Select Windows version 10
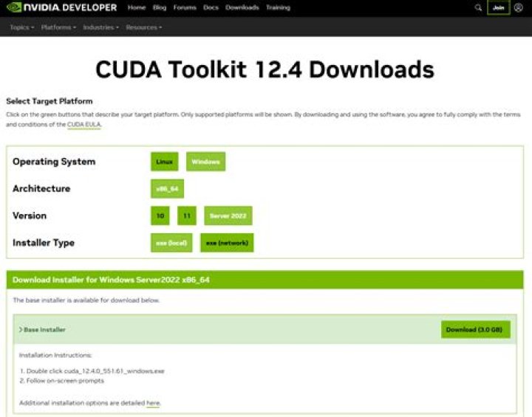Image resolution: width=532 pixels, height=417 pixels. 160,216
